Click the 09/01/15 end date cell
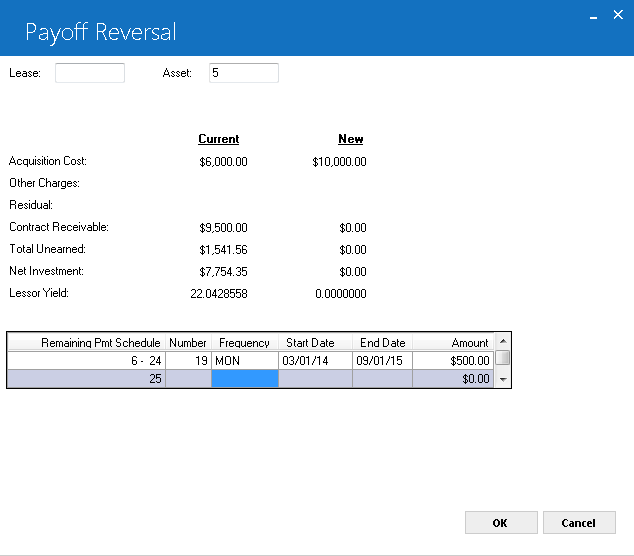 [382, 360]
